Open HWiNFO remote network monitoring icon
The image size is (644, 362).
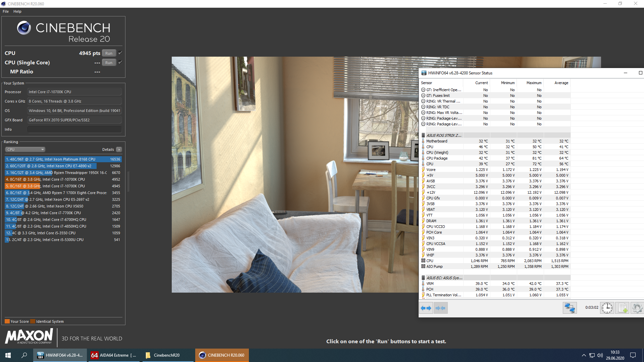[x=570, y=308]
